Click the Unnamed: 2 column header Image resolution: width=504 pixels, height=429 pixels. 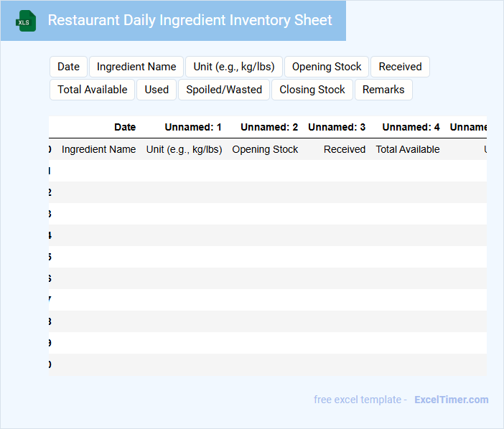point(269,127)
